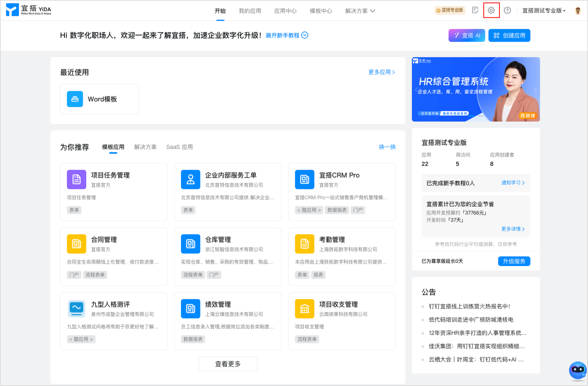Switch to 解决方案 recommendation tab
The image size is (588, 386).
[145, 147]
